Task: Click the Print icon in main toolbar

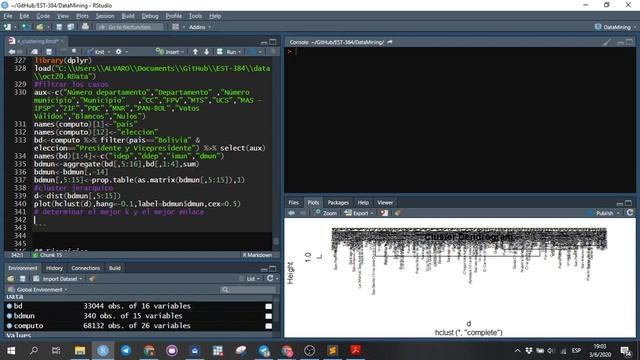Action: (85, 27)
